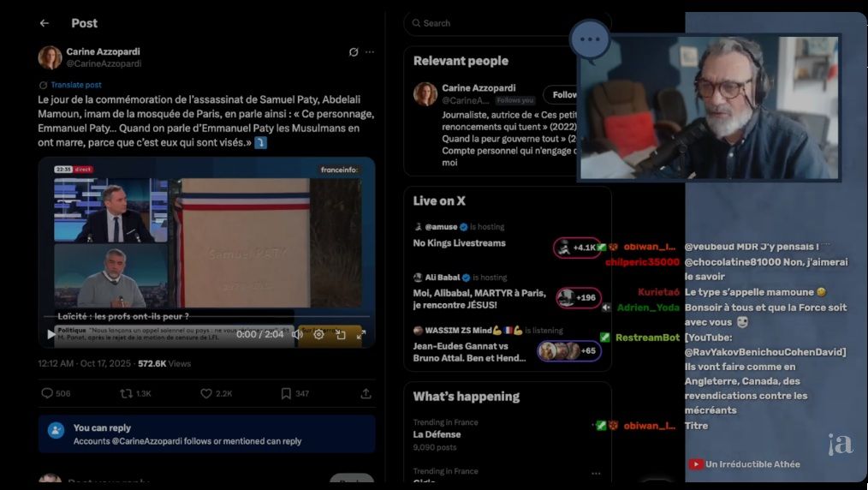This screenshot has height=490, width=868.
Task: Enable picture-in-picture on the video
Action: coord(341,334)
